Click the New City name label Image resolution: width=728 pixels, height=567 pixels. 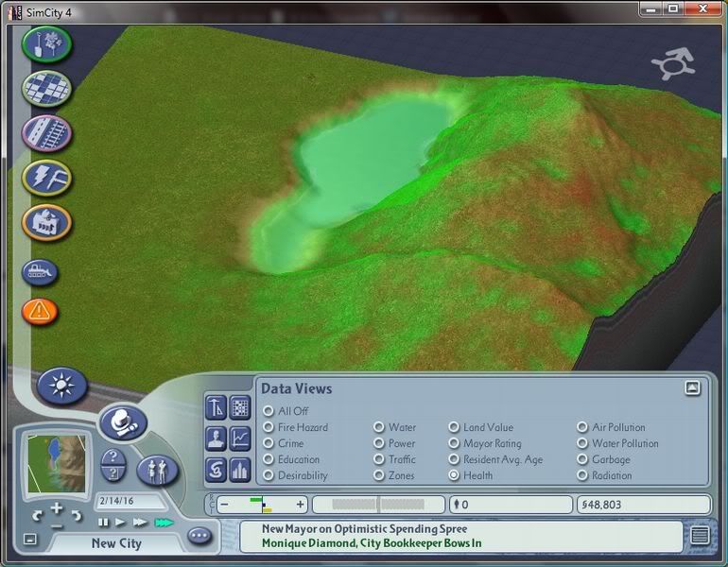(x=116, y=543)
